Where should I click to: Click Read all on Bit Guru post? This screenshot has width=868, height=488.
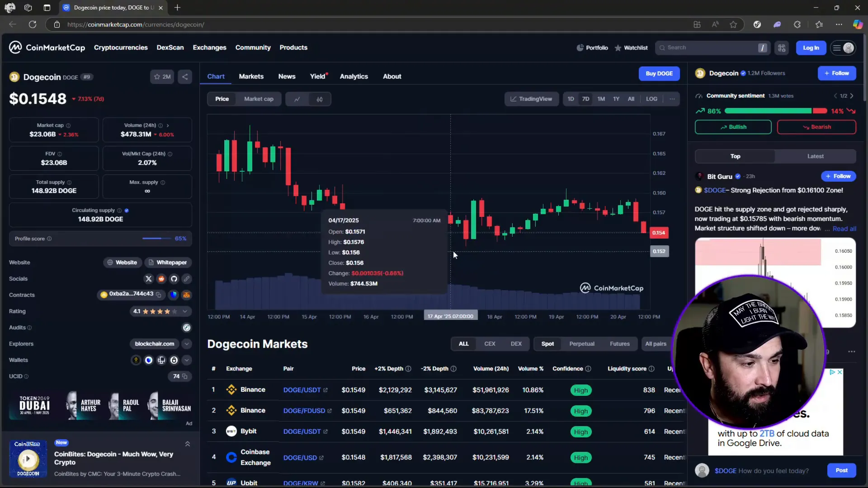[844, 229]
